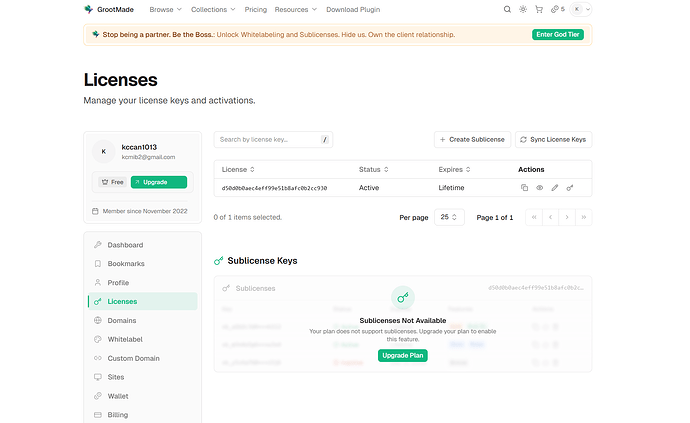This screenshot has width=690, height=423.
Task: Click Create Sublicense button
Action: 473,139
